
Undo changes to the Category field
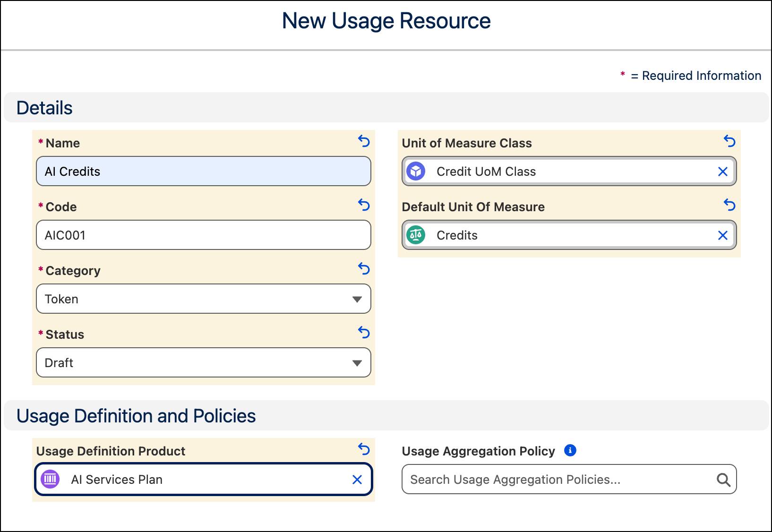tap(364, 268)
